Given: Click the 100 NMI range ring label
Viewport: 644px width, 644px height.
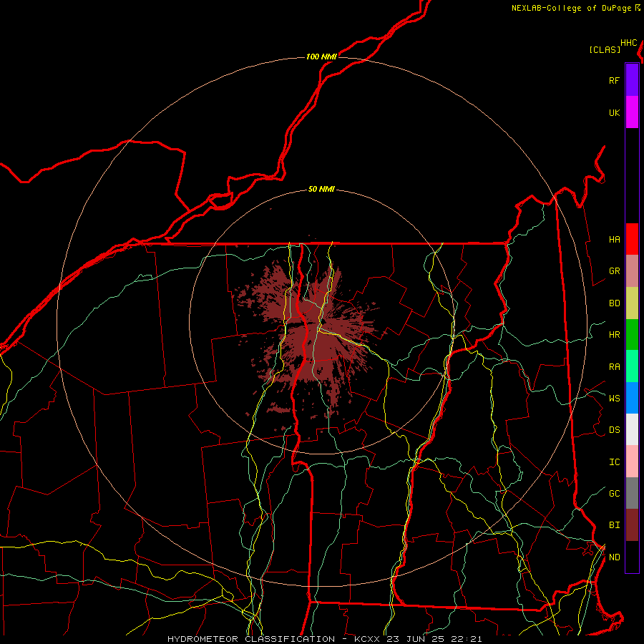Looking at the screenshot, I should 321,57.
